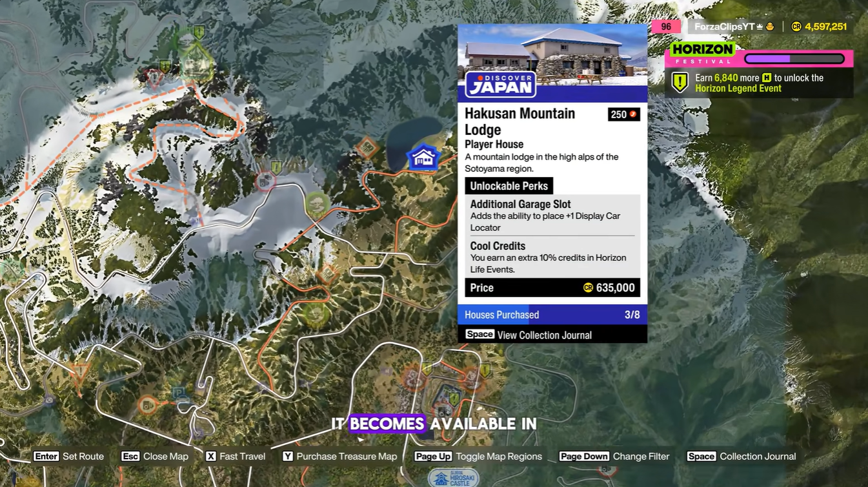868x487 pixels.
Task: Click the CR coin icon beside 4,597,251
Action: (x=796, y=26)
